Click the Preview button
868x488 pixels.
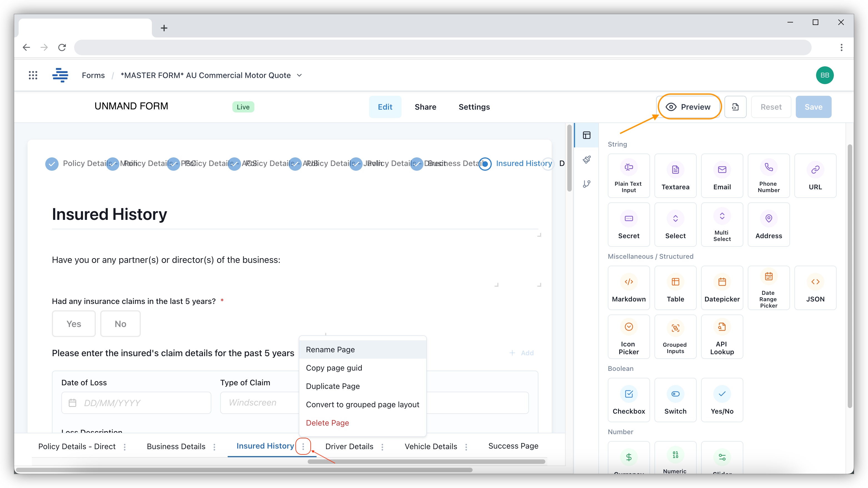tap(688, 107)
